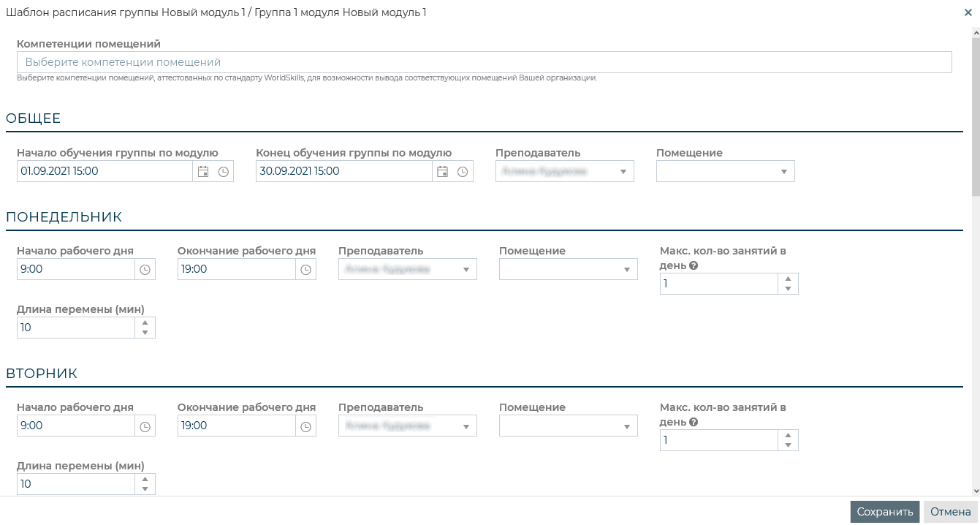
Task: Click the room competencies input field
Action: pyautogui.click(x=484, y=62)
